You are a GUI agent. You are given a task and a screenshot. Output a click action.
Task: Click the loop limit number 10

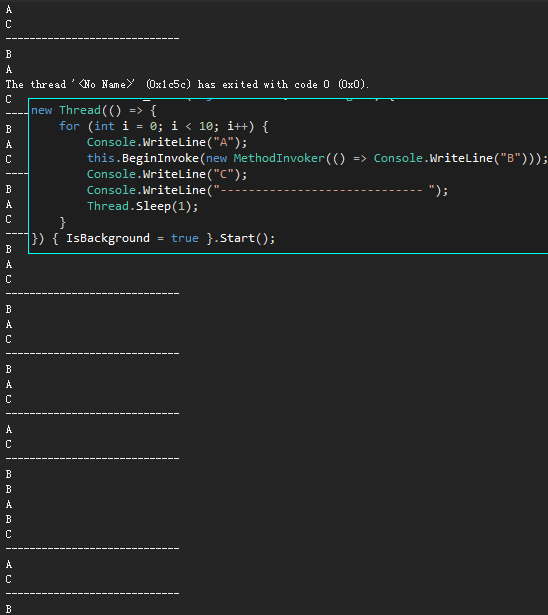[x=206, y=126]
